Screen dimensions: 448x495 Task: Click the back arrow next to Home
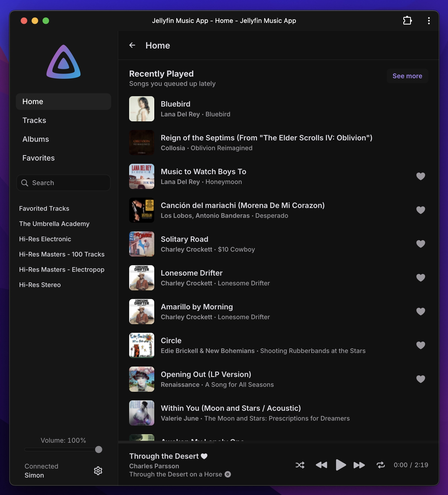[132, 45]
